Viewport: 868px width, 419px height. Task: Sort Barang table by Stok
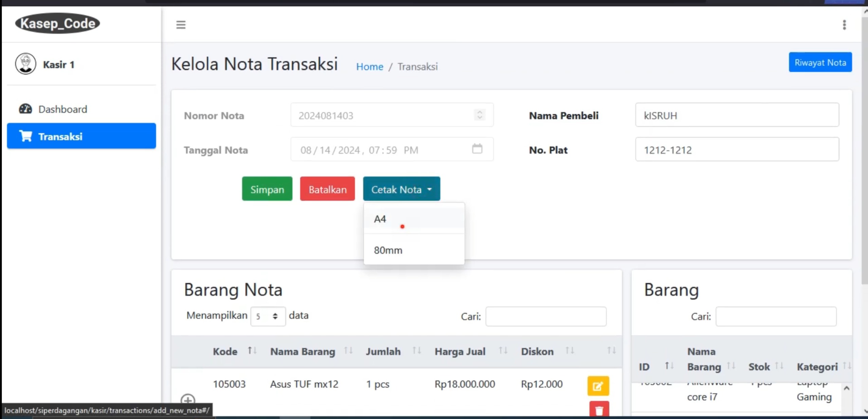click(779, 366)
